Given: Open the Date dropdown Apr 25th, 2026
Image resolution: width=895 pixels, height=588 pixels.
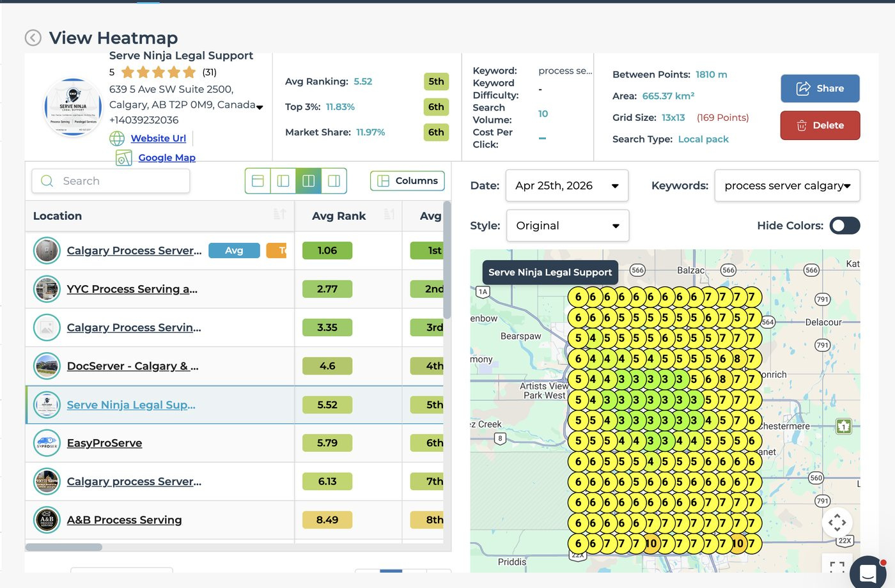Looking at the screenshot, I should [567, 186].
